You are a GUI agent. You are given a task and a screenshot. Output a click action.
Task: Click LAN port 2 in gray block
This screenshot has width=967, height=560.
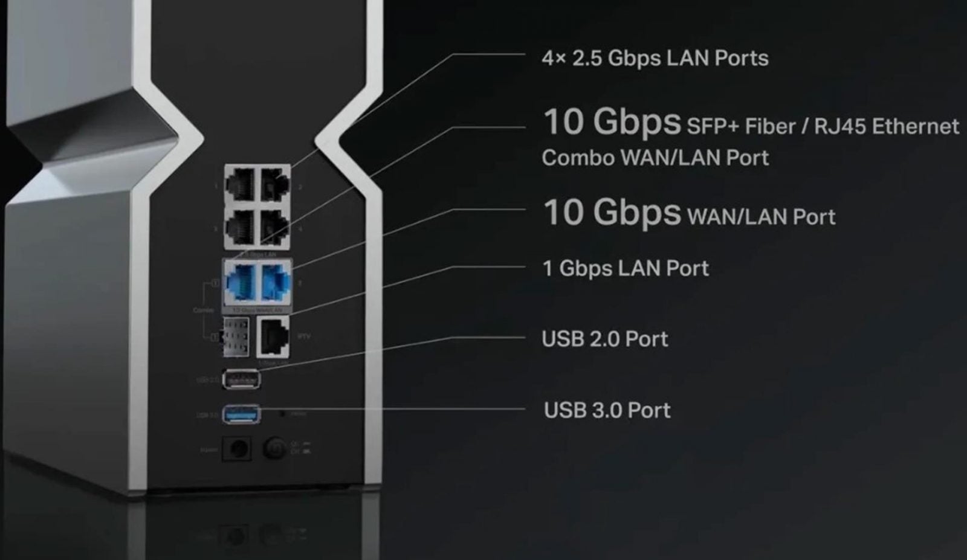coord(274,184)
